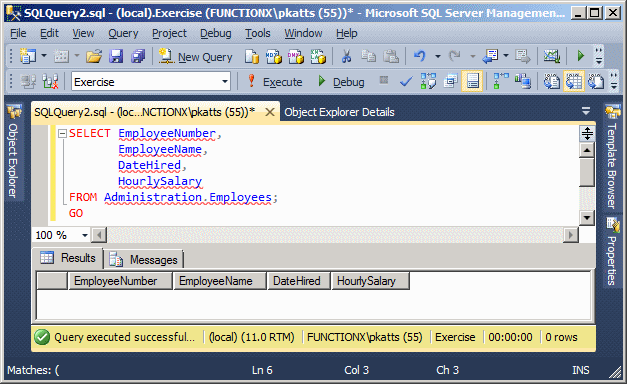Open the Debug menu

coord(216,34)
